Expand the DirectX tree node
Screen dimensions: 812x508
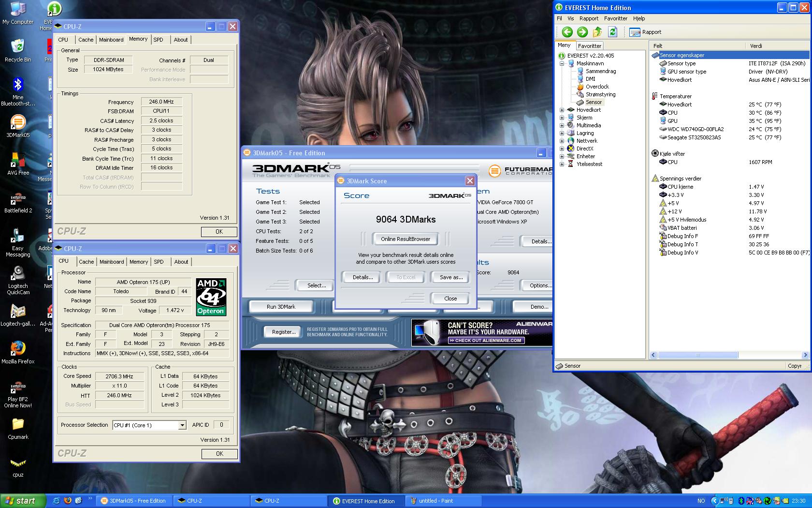562,149
